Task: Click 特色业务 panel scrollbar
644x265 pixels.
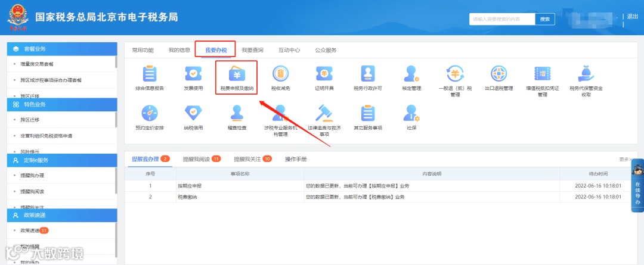Action: click(x=116, y=119)
